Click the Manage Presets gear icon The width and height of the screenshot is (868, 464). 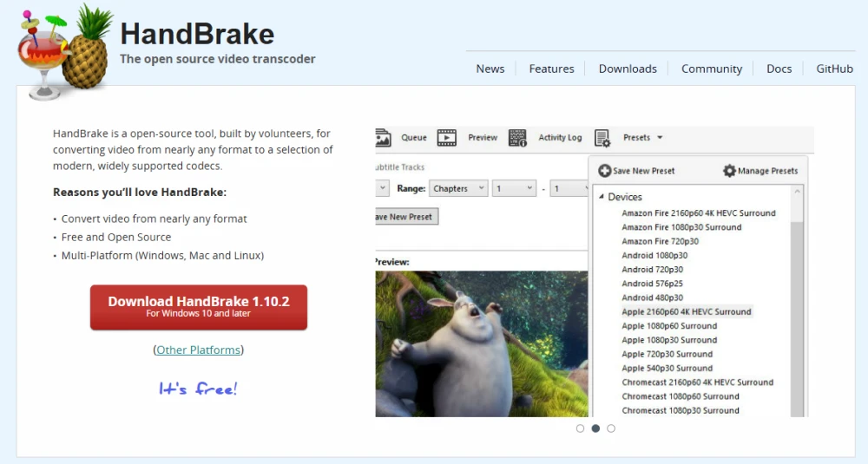click(x=730, y=171)
